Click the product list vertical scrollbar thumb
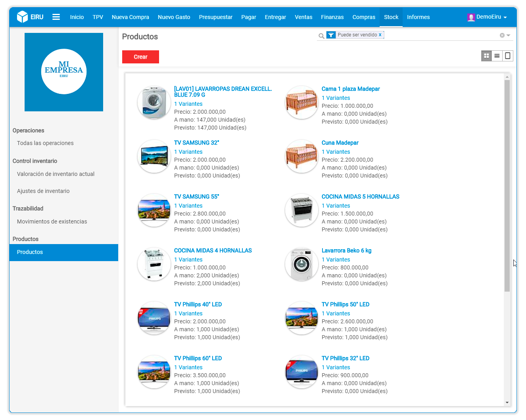Screen dimensions: 526x420 (507, 186)
